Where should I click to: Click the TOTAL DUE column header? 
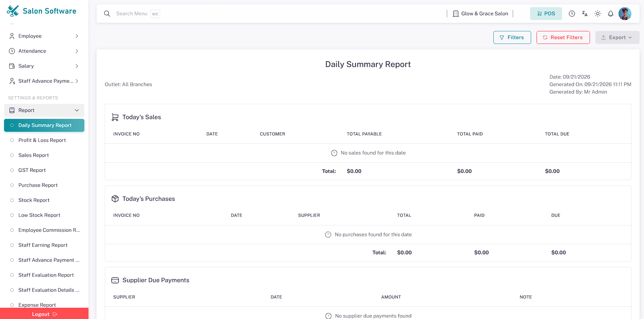[557, 134]
